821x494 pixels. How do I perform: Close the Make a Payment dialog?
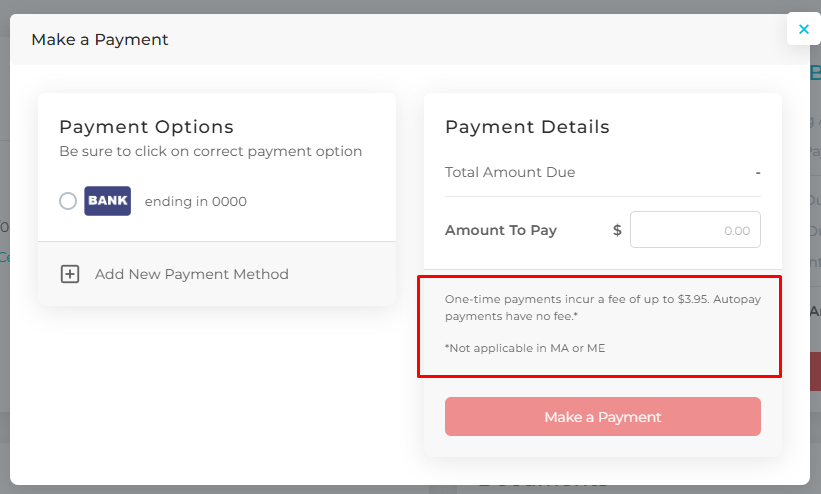click(803, 29)
